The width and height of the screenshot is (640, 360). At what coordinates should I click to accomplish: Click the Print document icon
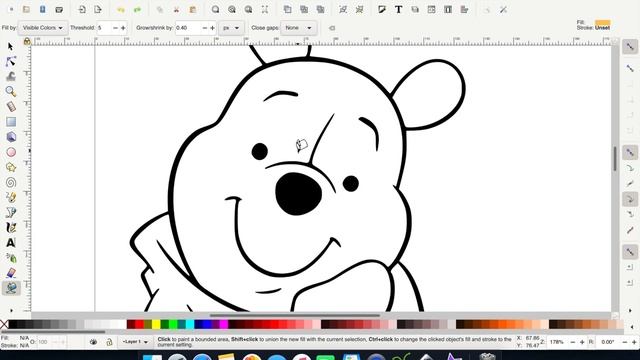[x=59, y=9]
